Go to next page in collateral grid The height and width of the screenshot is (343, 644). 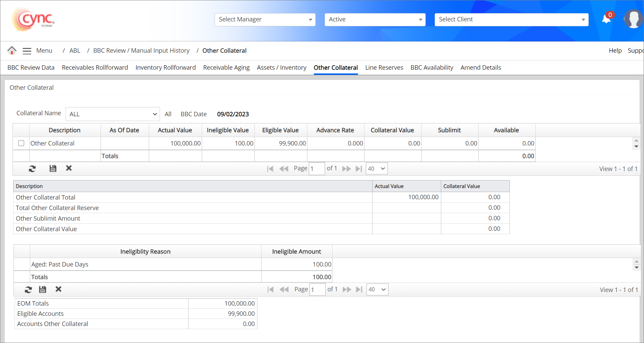point(346,169)
